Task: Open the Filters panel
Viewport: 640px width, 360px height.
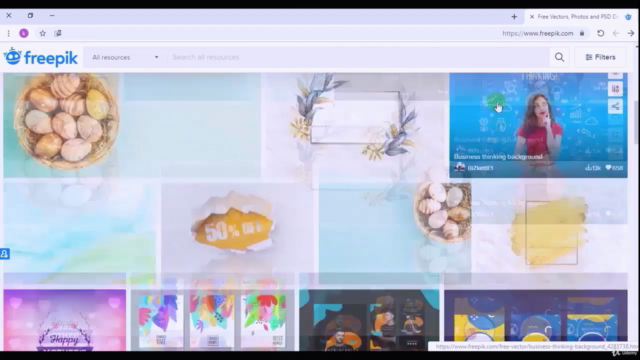Action: coord(600,57)
